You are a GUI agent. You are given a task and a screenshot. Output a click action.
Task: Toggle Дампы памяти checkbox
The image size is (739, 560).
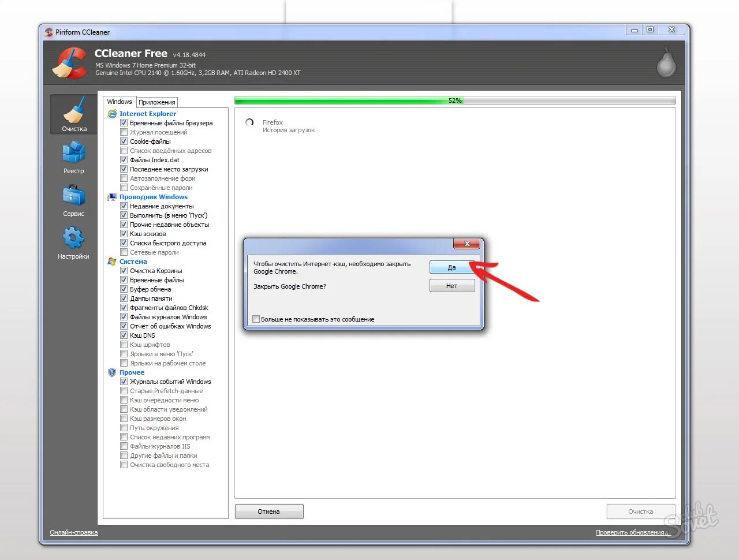point(124,298)
